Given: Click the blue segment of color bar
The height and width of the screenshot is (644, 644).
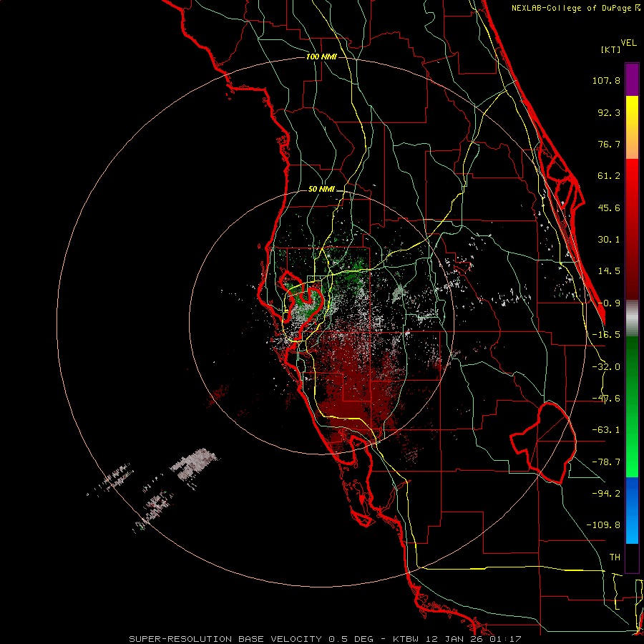Looking at the screenshot, I should pyautogui.click(x=632, y=510).
